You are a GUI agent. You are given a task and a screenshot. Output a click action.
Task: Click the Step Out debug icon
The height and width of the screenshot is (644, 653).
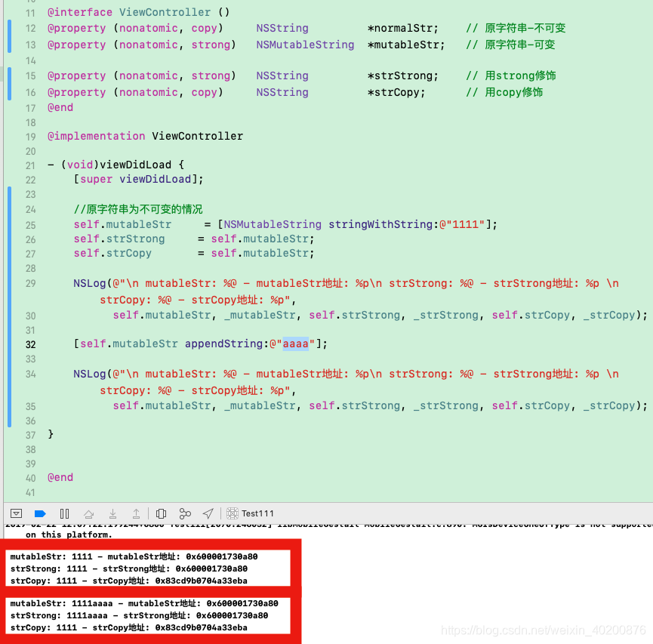[x=136, y=513]
